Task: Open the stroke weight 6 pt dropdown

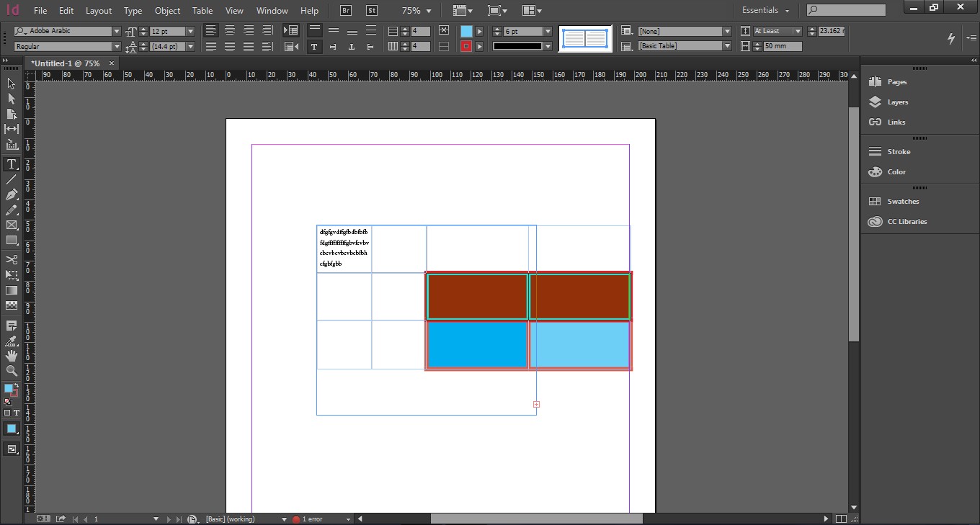Action: click(548, 32)
